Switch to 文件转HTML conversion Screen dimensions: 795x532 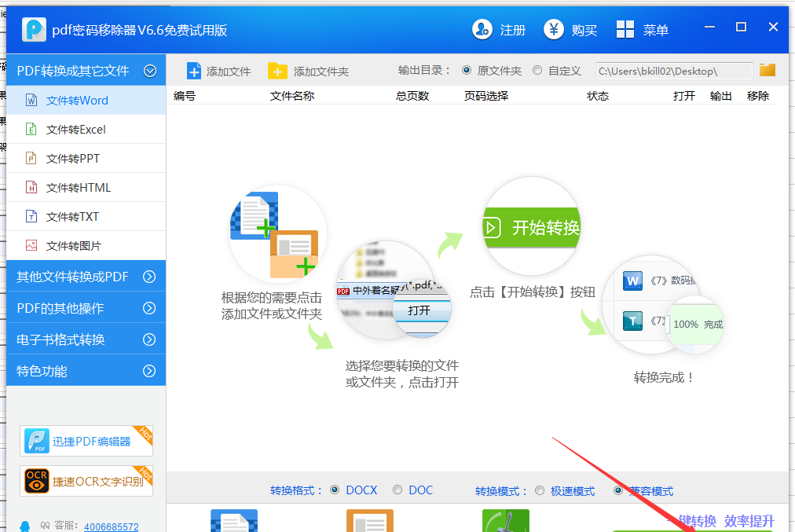coord(86,188)
